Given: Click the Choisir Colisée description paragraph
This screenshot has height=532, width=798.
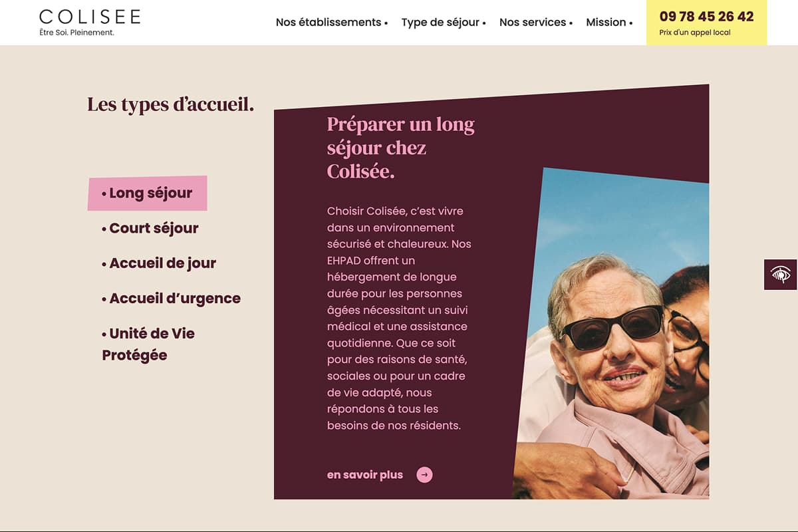Looking at the screenshot, I should [x=399, y=318].
